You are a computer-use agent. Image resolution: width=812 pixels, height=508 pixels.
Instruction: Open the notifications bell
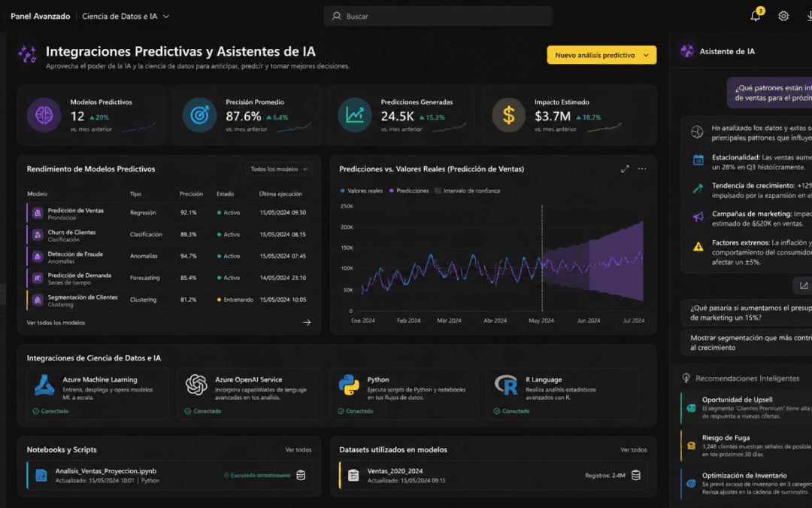click(x=755, y=16)
